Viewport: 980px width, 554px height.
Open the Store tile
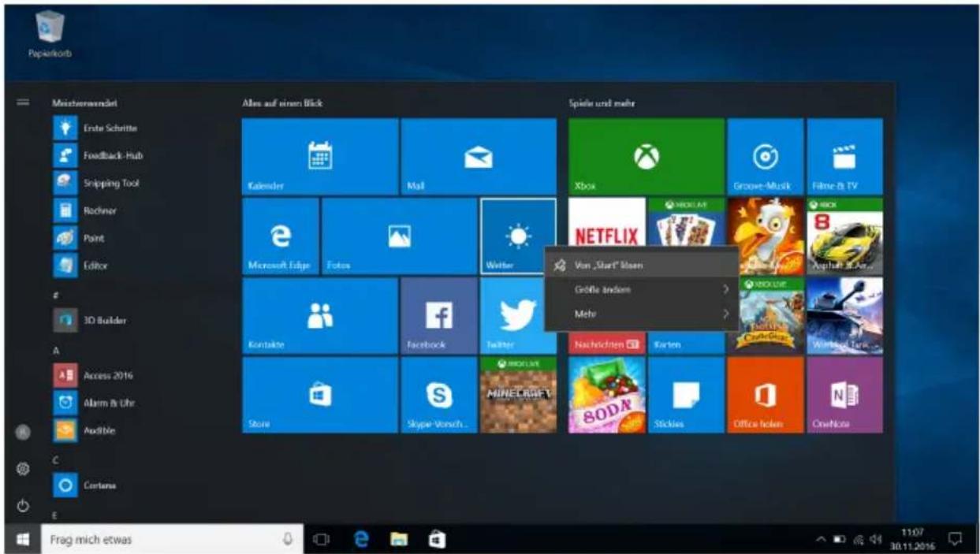point(319,394)
